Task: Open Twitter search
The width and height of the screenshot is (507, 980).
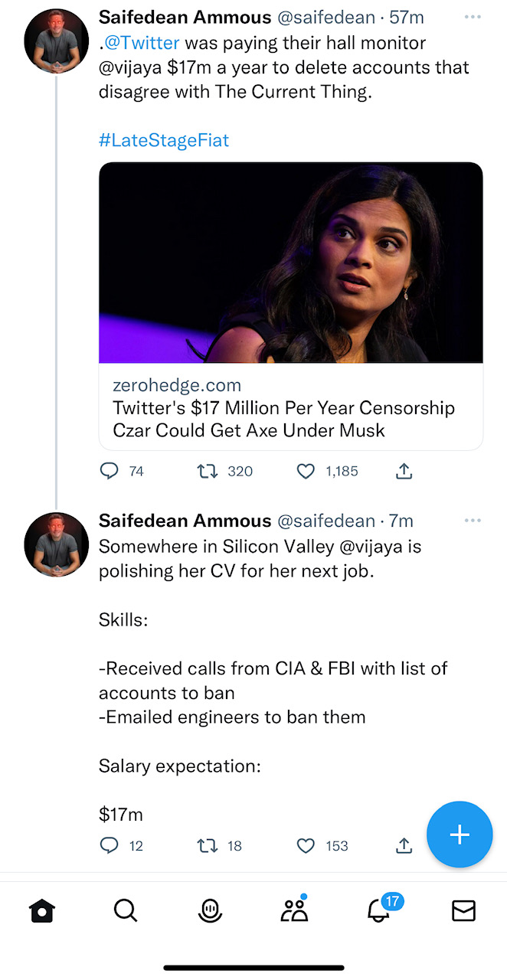Action: (x=125, y=910)
